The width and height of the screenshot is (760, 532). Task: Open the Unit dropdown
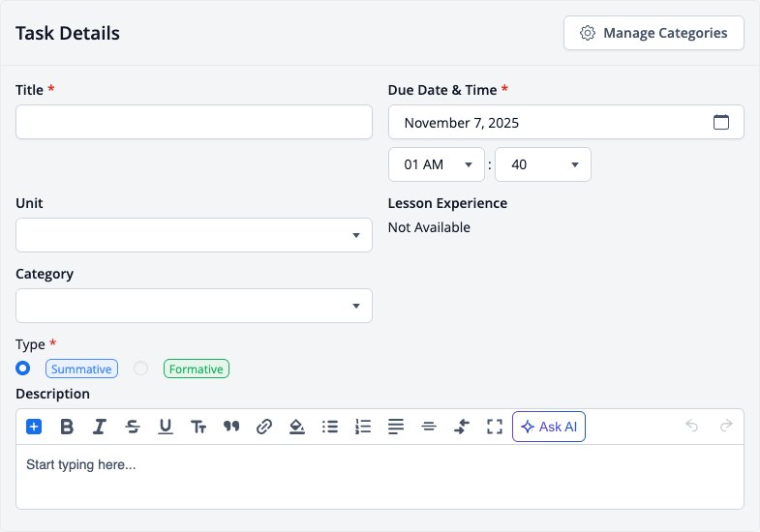click(194, 235)
